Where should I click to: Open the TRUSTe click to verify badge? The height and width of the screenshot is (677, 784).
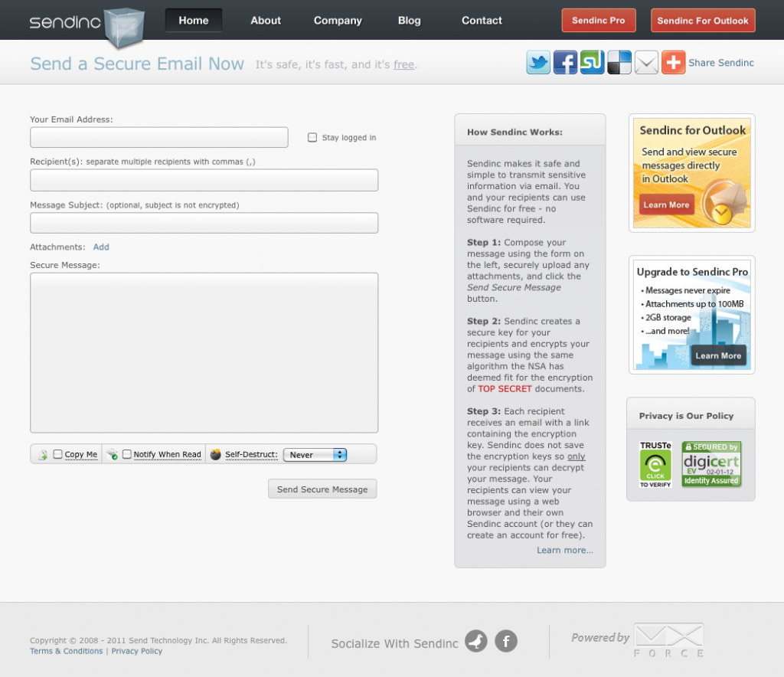point(655,465)
